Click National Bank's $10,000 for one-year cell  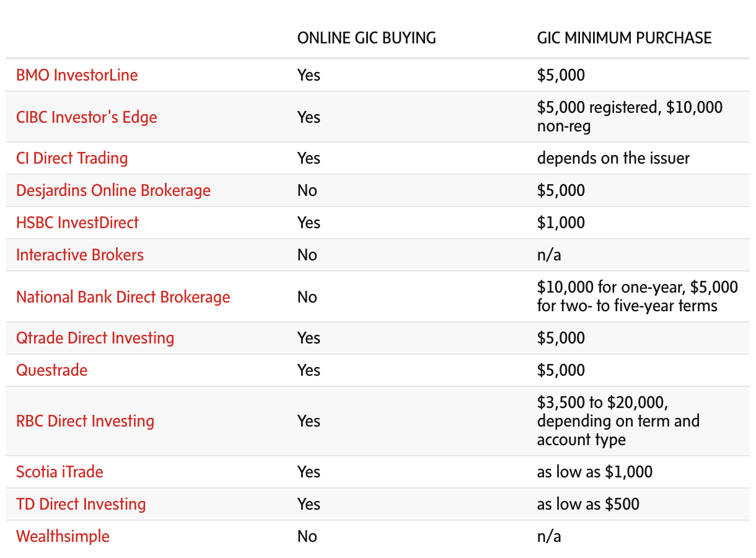(637, 297)
